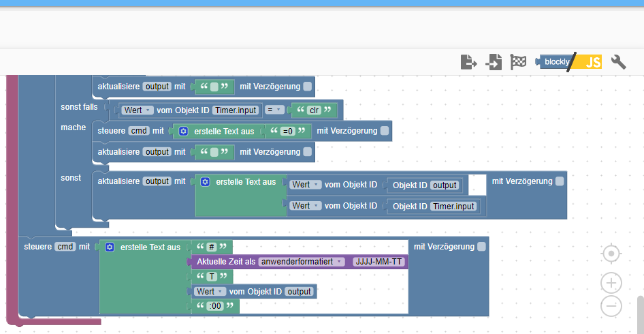Zoom out with the minus icon

point(611,306)
